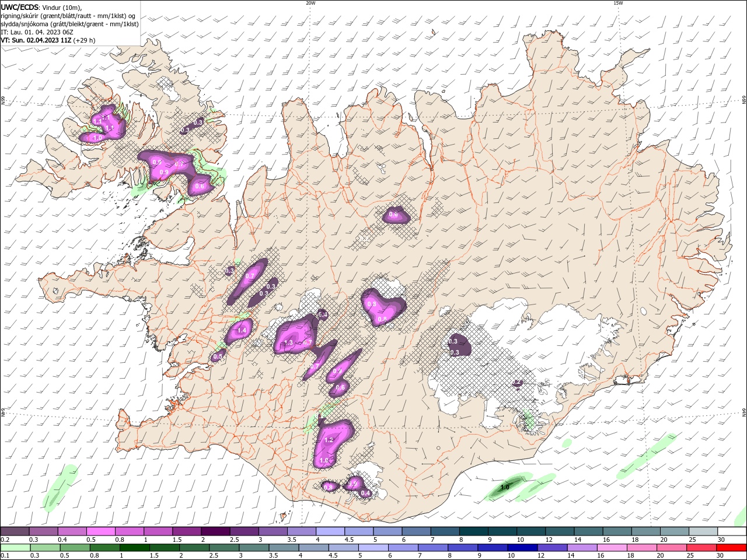This screenshot has width=747, height=560.
Task: Click the black '1.0' value on green offshore band
Action: (505, 487)
